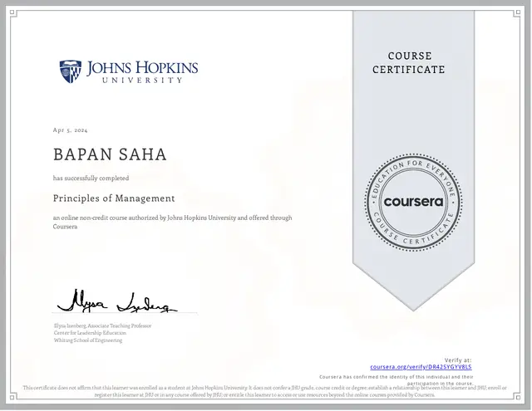Click the date Apr 5, 2024
Screen dimensions: 532x411
click(70, 130)
